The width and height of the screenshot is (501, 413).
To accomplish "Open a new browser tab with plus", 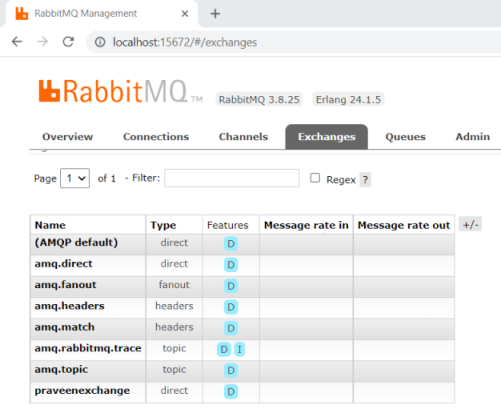I will pos(215,14).
